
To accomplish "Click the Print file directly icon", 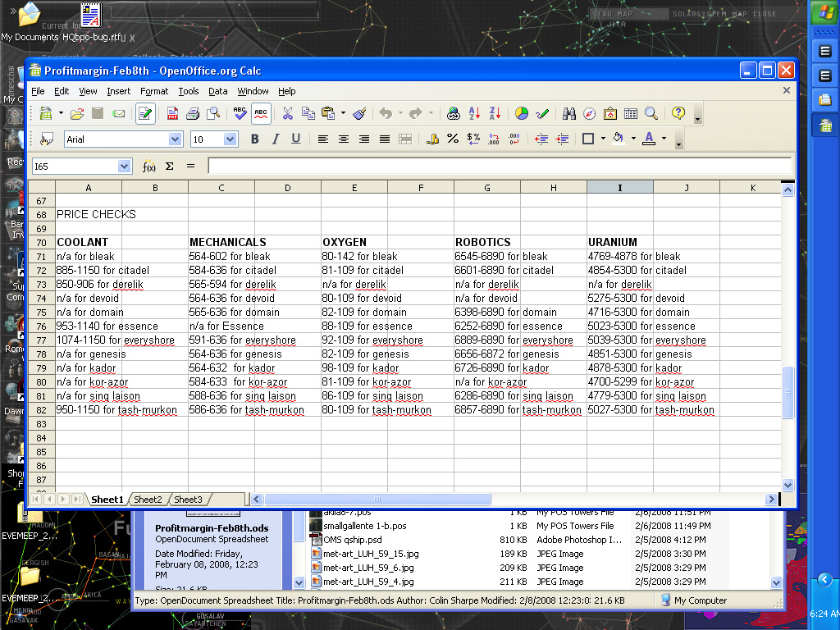I will pyautogui.click(x=193, y=114).
